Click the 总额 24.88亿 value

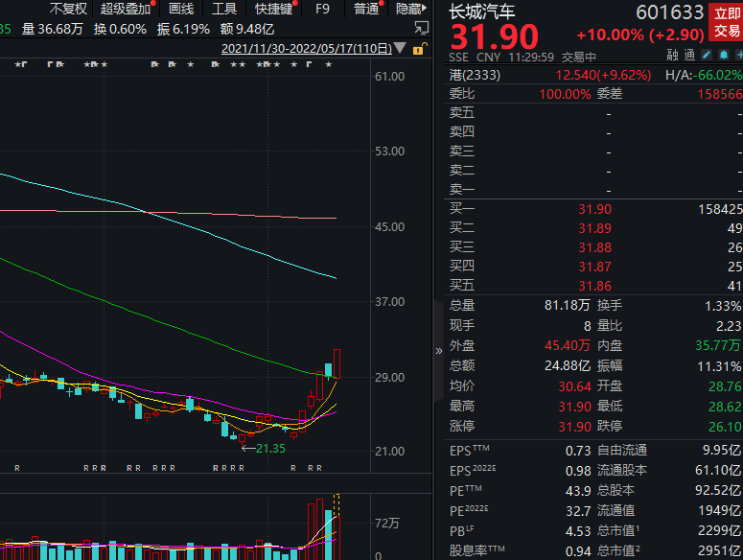coord(567,365)
